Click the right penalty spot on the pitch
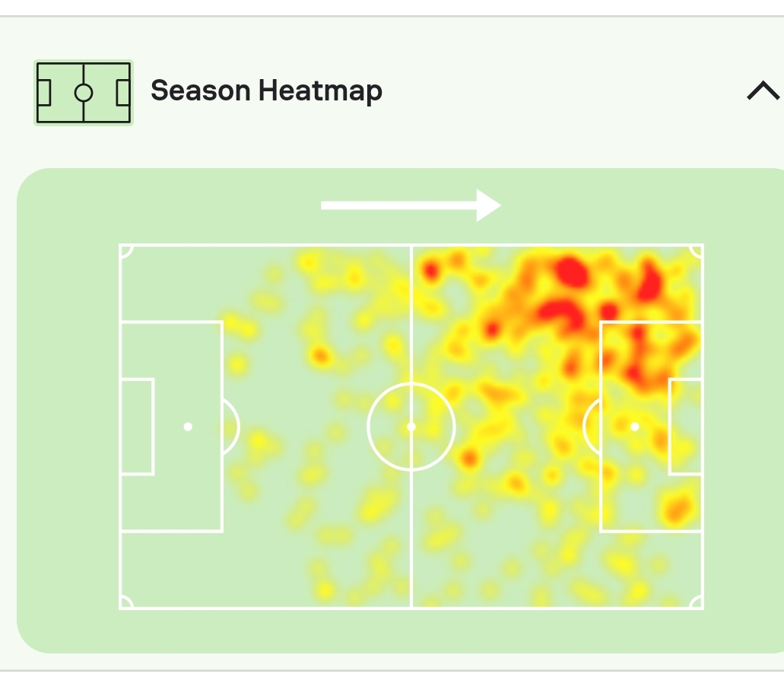 pos(635,427)
